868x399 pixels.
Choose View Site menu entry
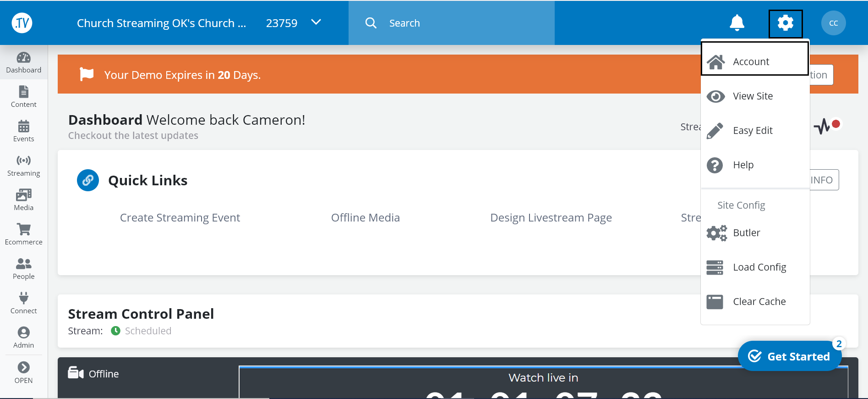tap(753, 96)
